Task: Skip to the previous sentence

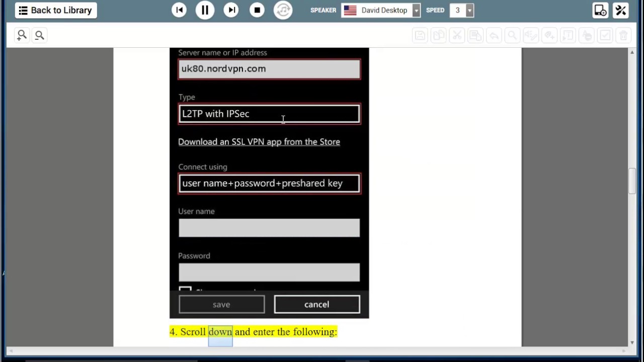Action: 179,10
